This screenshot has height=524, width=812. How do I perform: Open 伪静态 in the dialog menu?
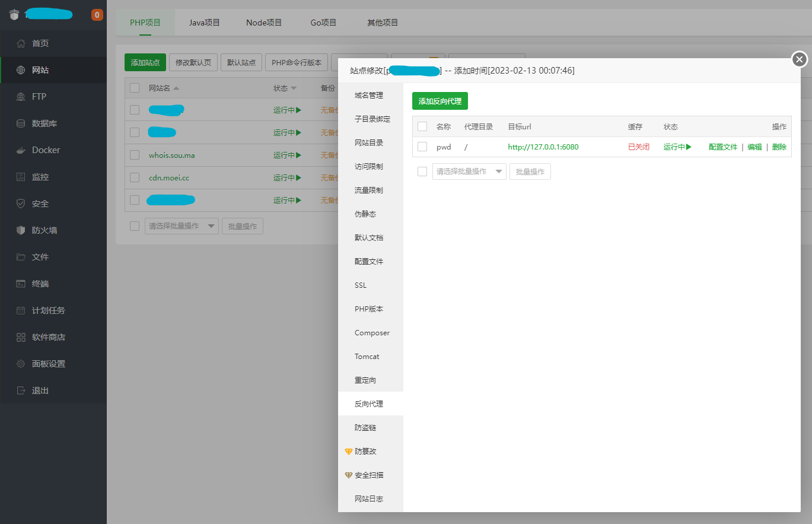click(371, 214)
